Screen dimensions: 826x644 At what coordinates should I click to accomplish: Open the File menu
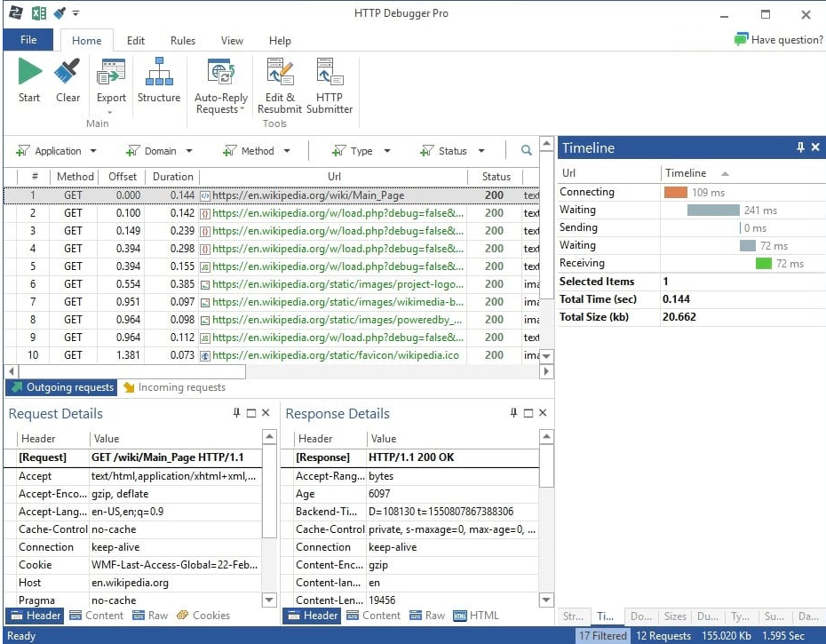click(28, 40)
